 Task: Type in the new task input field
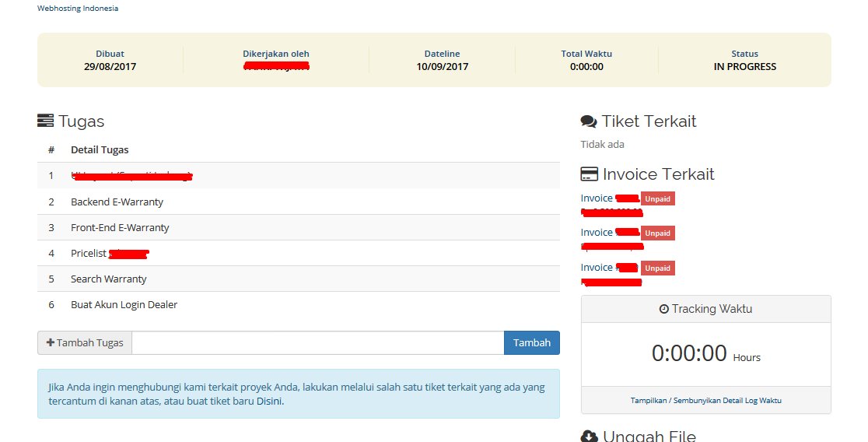(x=317, y=342)
